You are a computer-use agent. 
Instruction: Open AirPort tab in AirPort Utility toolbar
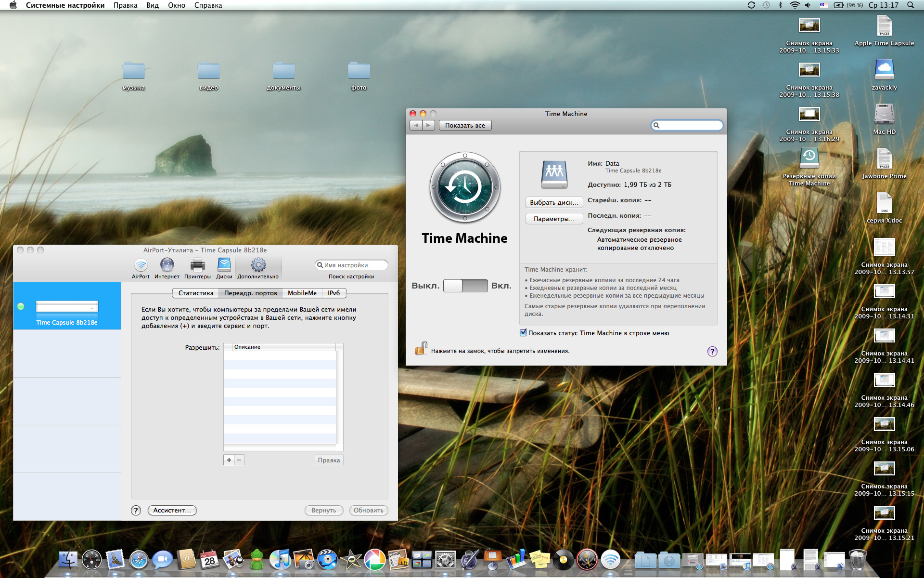click(141, 268)
